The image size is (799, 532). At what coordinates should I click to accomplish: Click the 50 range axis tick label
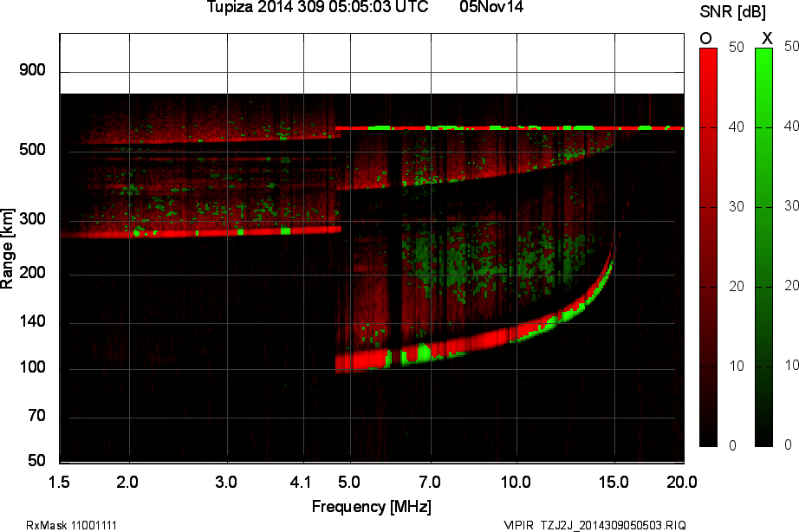pyautogui.click(x=36, y=461)
